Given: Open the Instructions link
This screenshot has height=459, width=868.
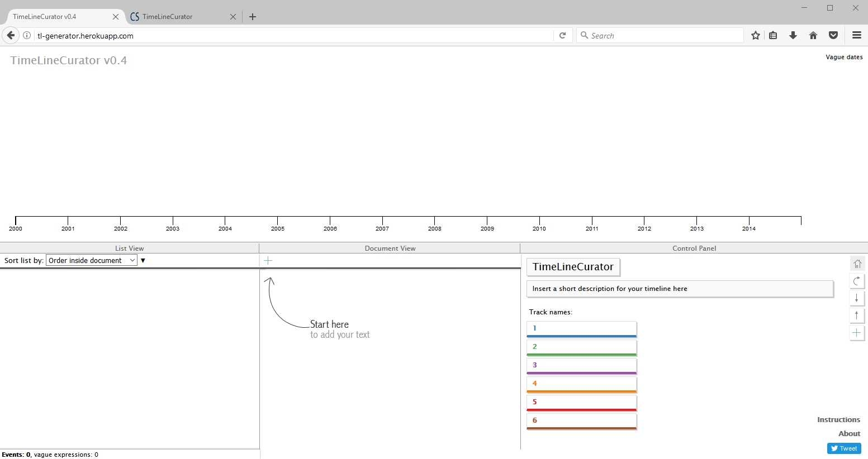Looking at the screenshot, I should tap(838, 420).
